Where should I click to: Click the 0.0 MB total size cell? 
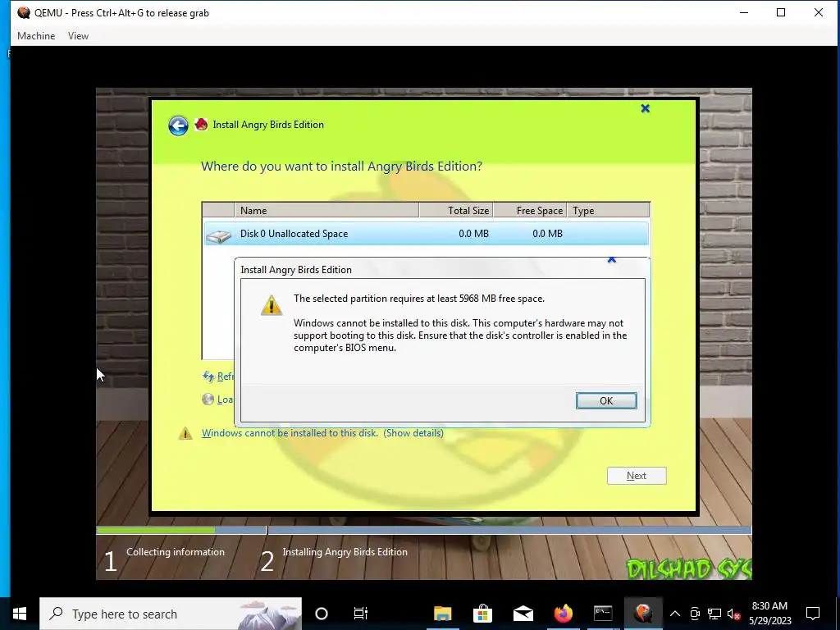473,234
